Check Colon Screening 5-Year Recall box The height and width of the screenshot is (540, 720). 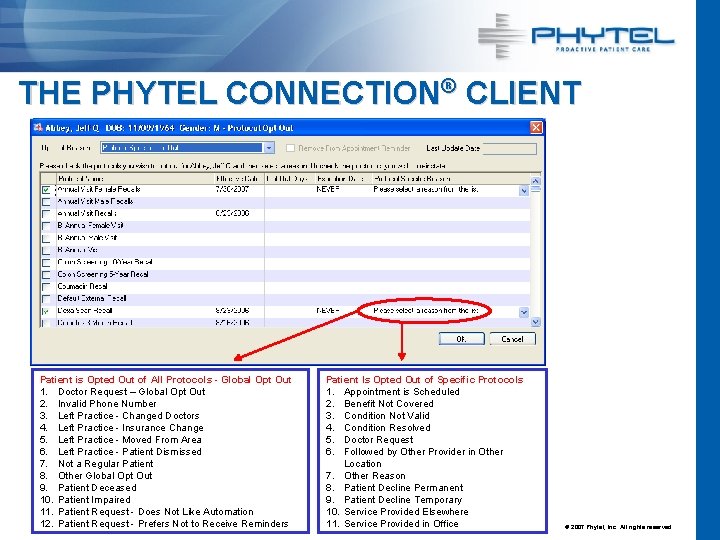pos(46,275)
